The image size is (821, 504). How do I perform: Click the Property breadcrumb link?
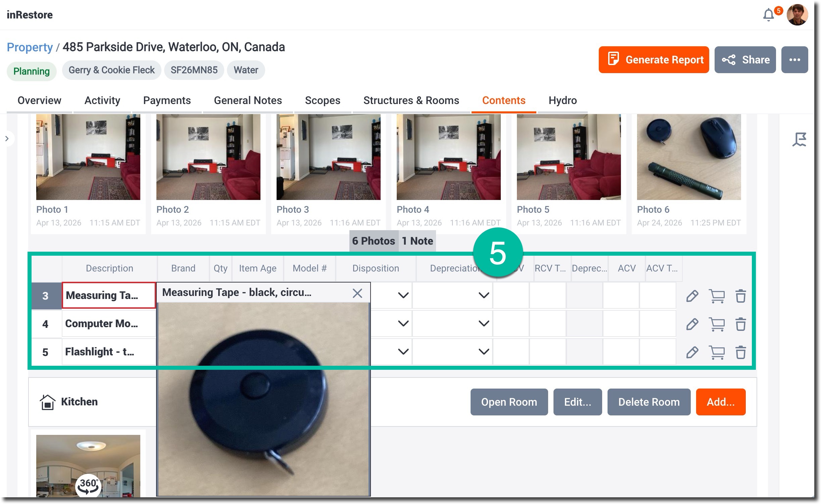tap(30, 47)
